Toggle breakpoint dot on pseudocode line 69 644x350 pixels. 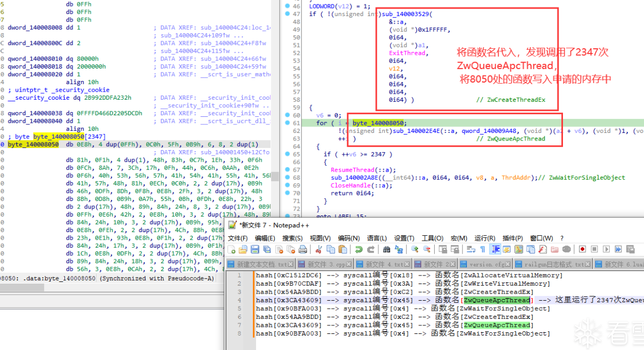[288, 185]
